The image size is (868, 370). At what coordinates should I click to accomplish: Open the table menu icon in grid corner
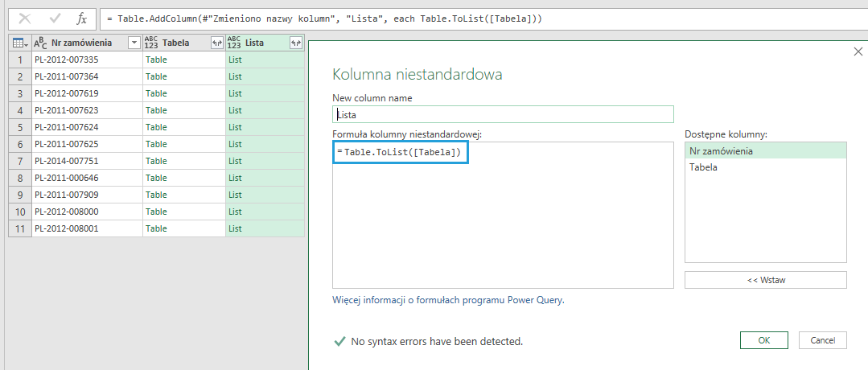point(19,43)
